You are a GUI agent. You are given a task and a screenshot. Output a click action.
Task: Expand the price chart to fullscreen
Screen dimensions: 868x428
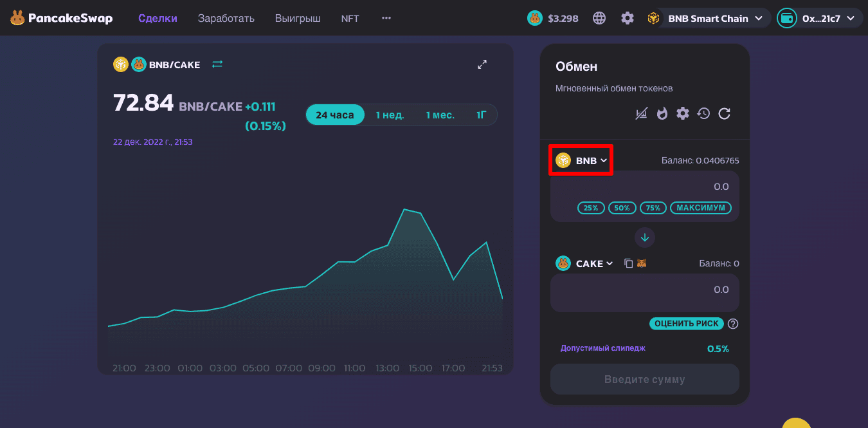pyautogui.click(x=482, y=64)
